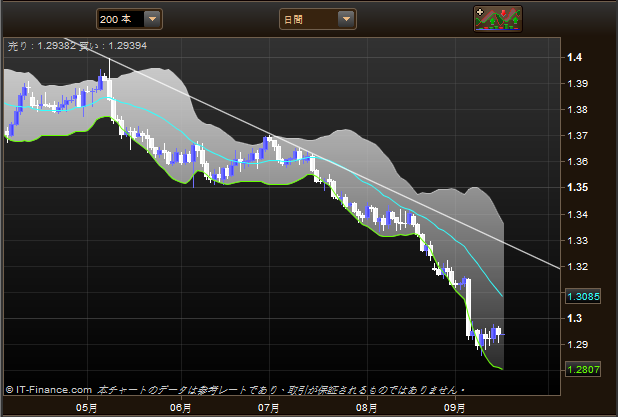Click the 1.4 price axis label
Viewport: 618px width, 417px height.
click(575, 58)
